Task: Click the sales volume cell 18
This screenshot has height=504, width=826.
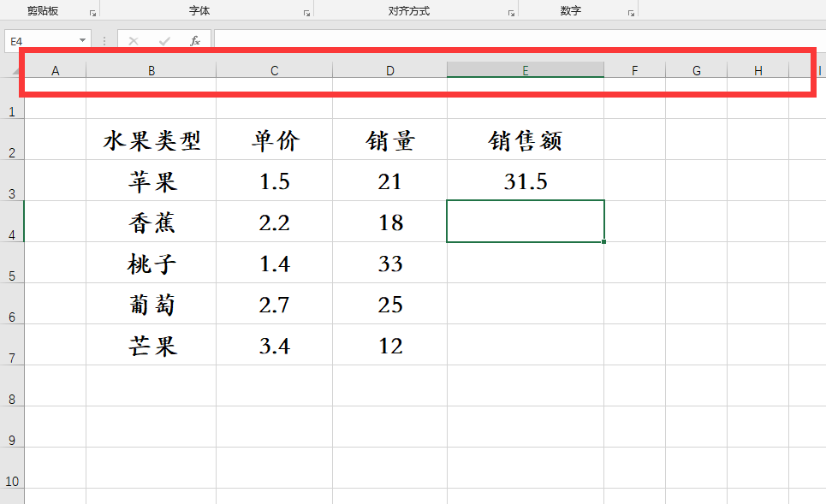Action: point(389,222)
